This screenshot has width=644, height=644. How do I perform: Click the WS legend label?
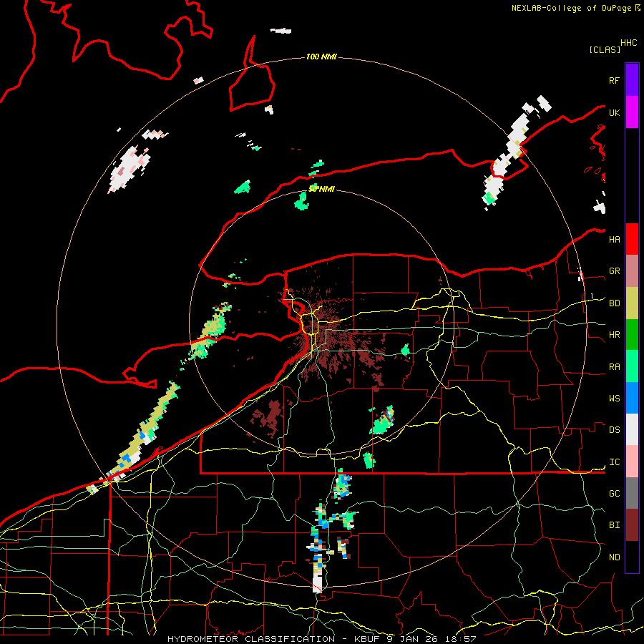(x=614, y=399)
